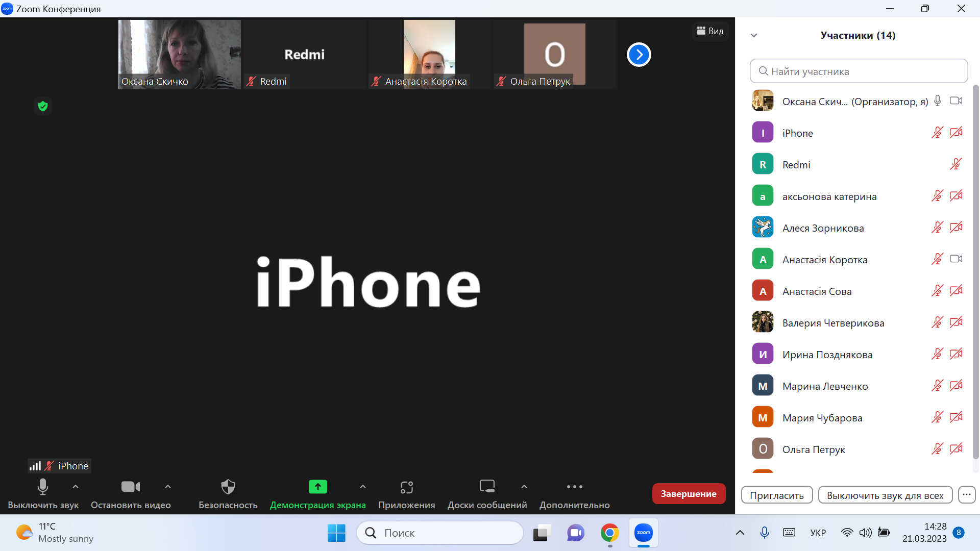Open Windows Start menu
The height and width of the screenshot is (551, 980).
click(336, 533)
